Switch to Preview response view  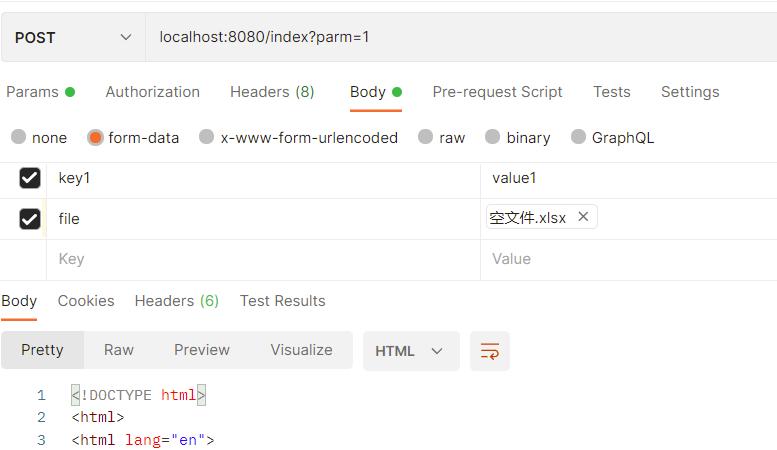pyautogui.click(x=202, y=350)
